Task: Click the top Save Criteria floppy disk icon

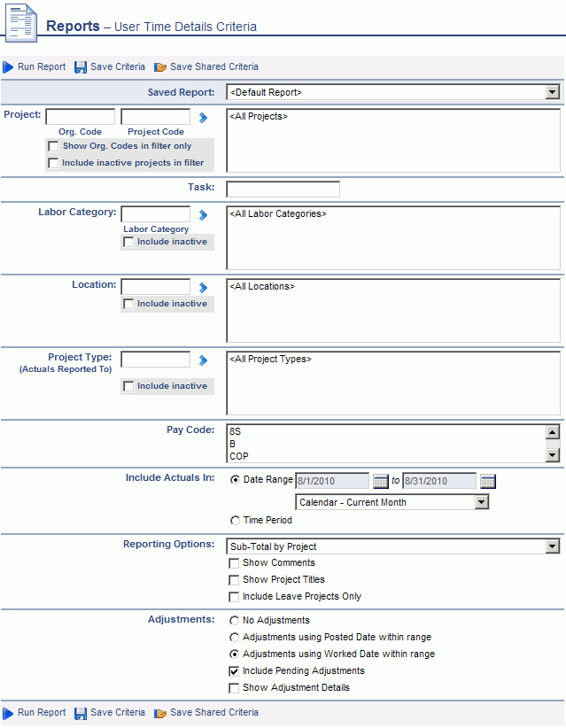Action: [81, 66]
